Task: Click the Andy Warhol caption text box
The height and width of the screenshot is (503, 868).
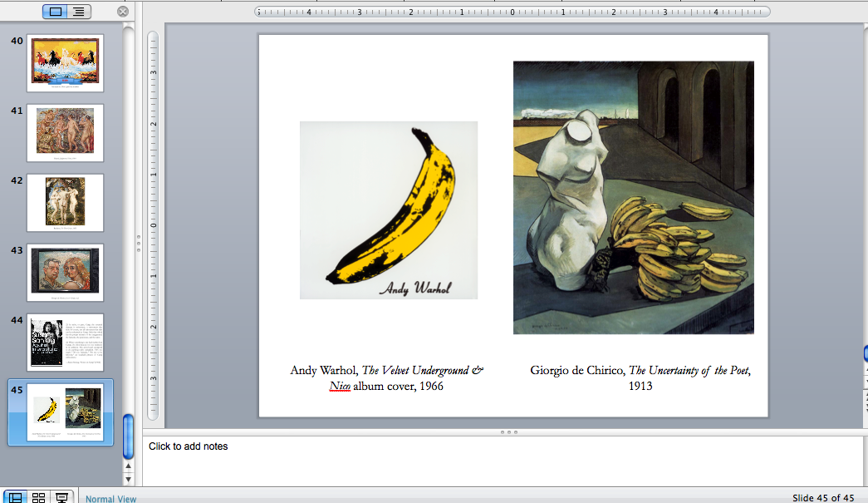Action: click(386, 377)
